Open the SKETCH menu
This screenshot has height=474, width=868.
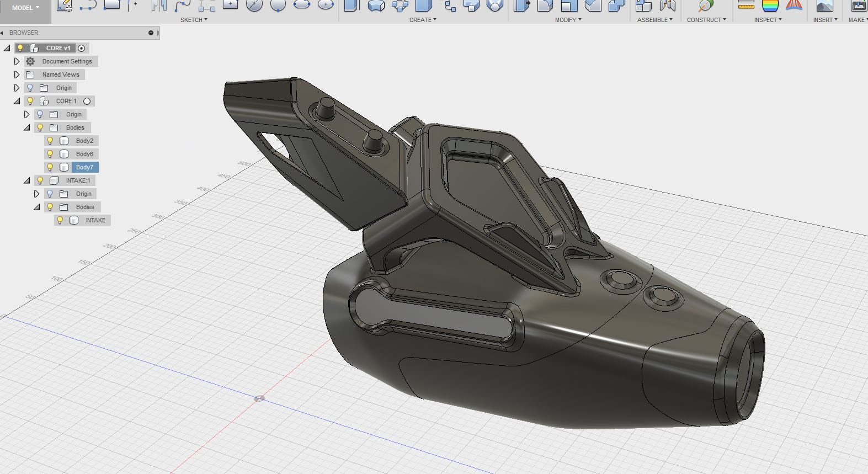(194, 20)
